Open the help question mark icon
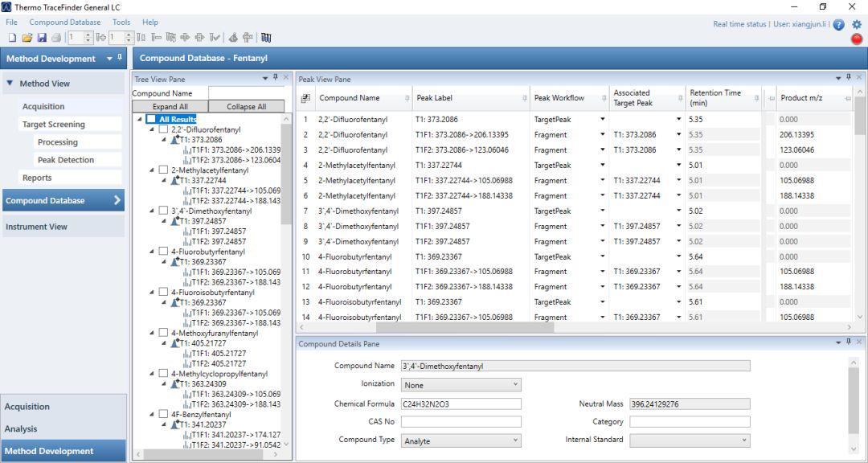868x463 pixels. (839, 25)
